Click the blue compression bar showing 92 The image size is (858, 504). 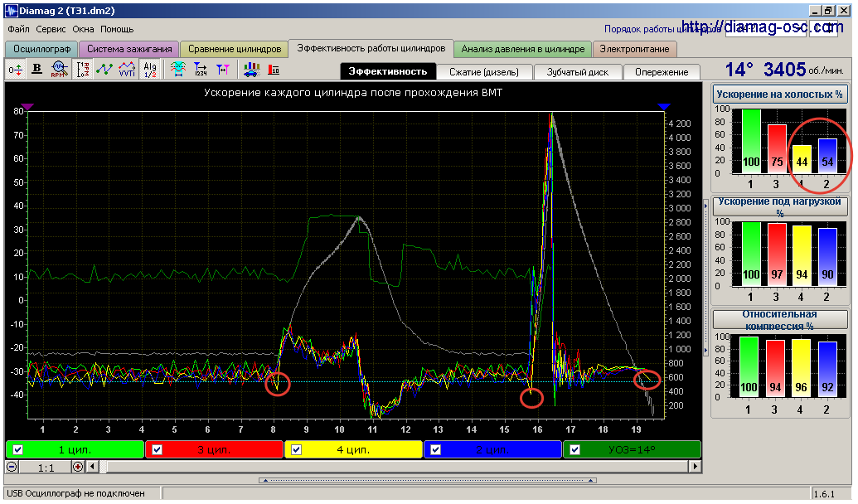point(827,369)
